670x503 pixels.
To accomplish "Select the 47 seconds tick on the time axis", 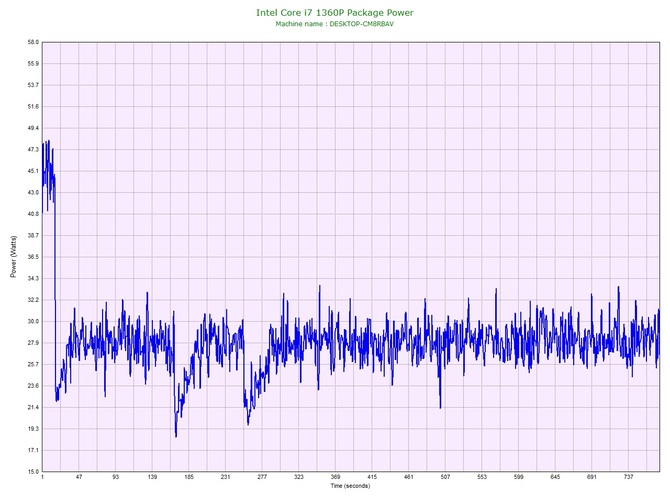I will 79,478.
